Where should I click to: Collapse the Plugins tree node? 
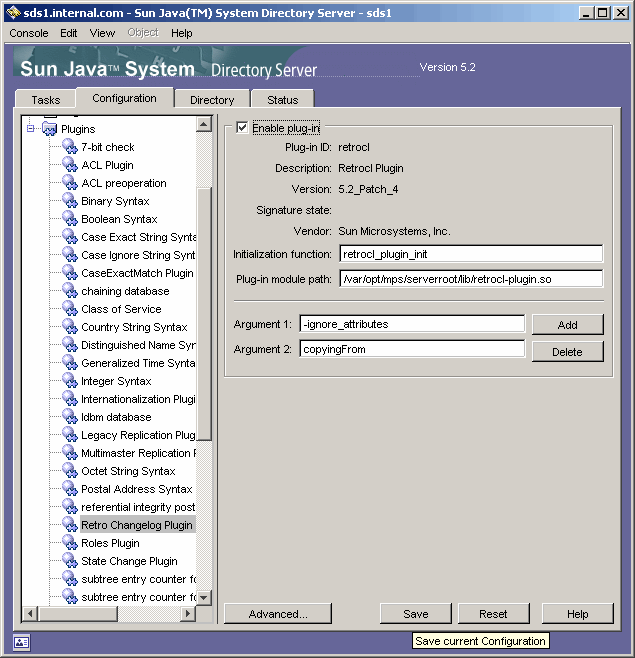pyautogui.click(x=31, y=129)
